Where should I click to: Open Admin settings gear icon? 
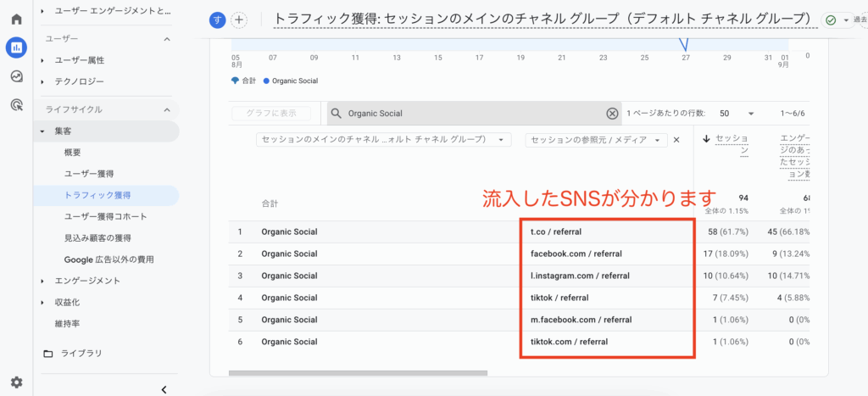[17, 382]
